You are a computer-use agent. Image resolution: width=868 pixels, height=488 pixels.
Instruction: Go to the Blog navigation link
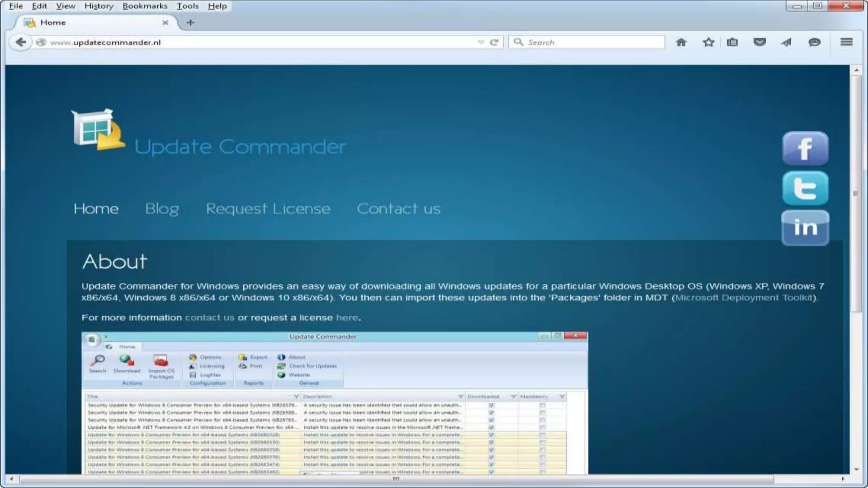click(162, 209)
